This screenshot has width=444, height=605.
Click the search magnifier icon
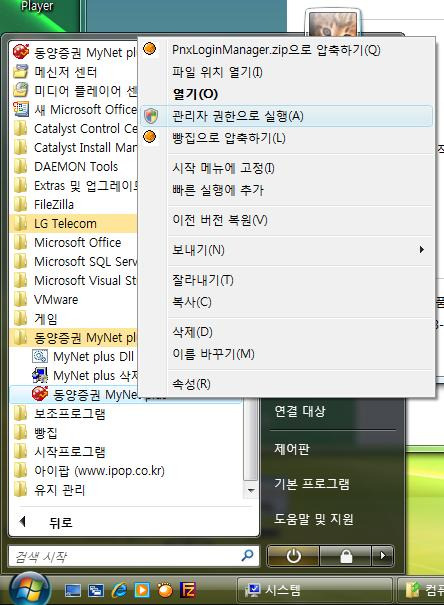(247, 555)
